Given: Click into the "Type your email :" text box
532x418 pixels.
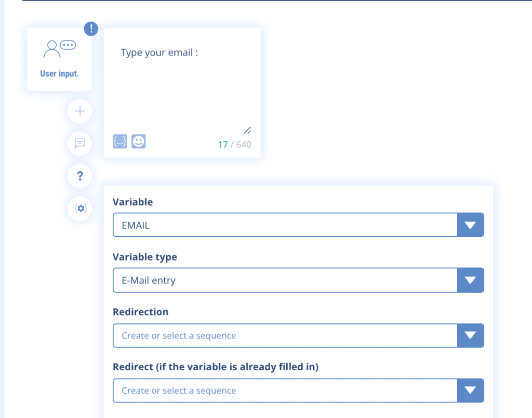Looking at the screenshot, I should 182,83.
